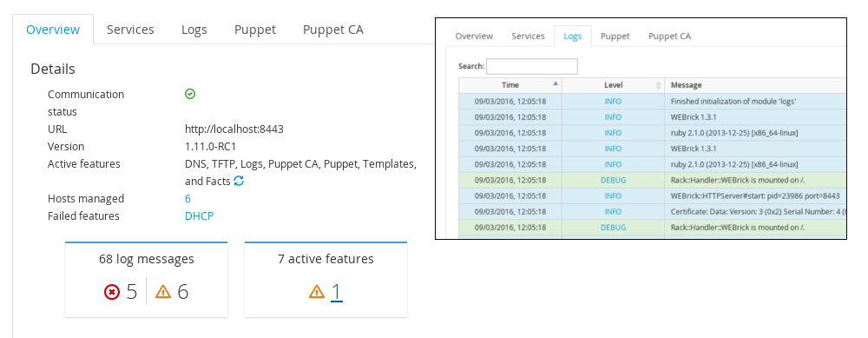Click the 'Failed features' label
This screenshot has width=868, height=338.
coord(83,215)
